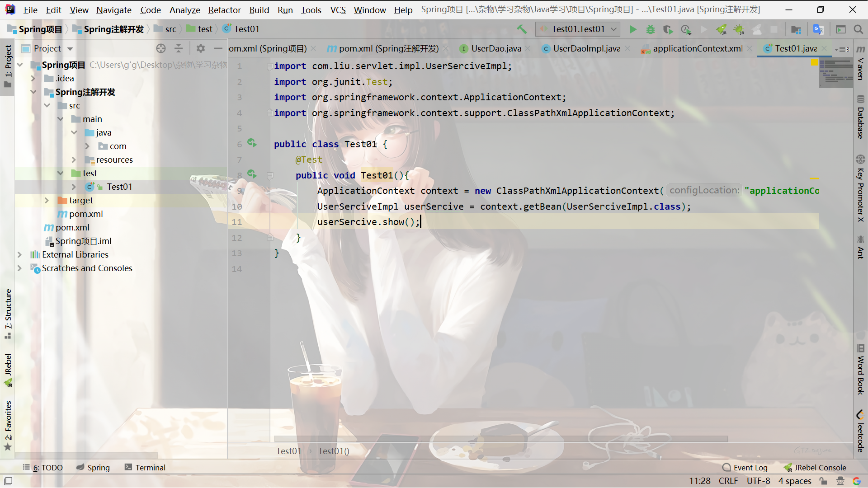This screenshot has height=488, width=868.
Task: Click the Google icon in status bar
Action: point(857,481)
